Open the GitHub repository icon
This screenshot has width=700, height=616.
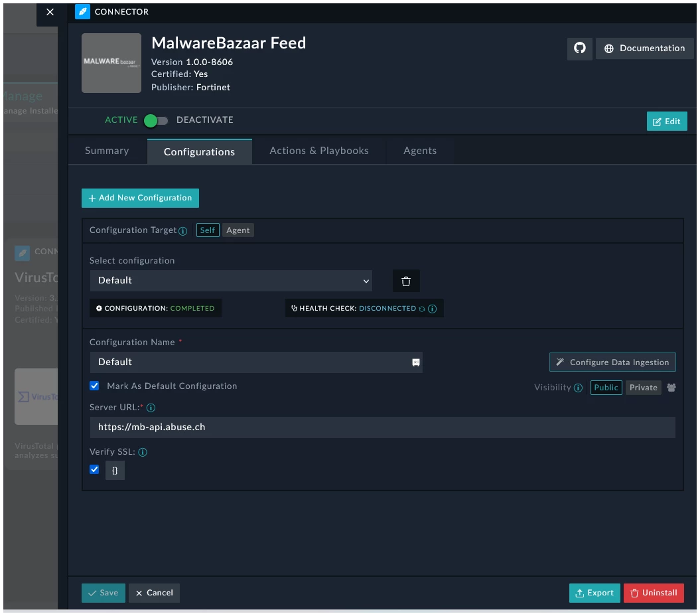click(x=579, y=48)
